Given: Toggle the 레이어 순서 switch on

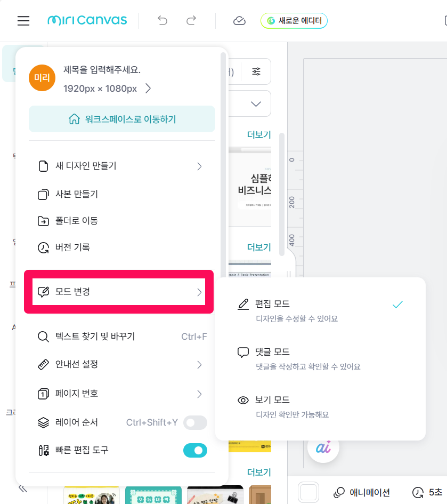Looking at the screenshot, I should (195, 423).
